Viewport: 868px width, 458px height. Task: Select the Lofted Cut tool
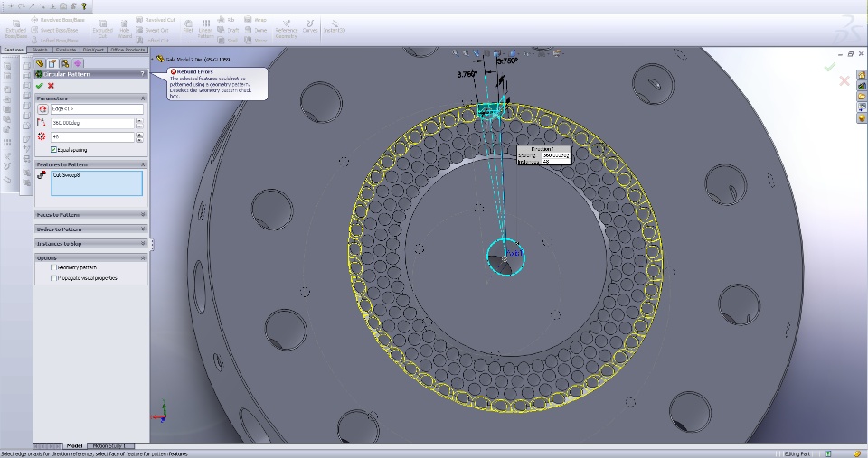(x=153, y=41)
